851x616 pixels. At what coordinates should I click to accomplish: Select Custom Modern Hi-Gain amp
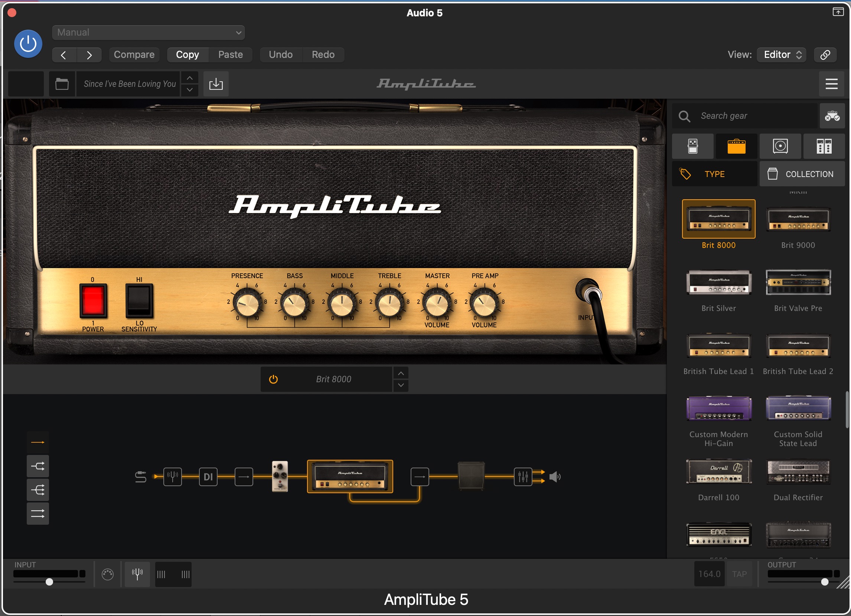tap(718, 408)
